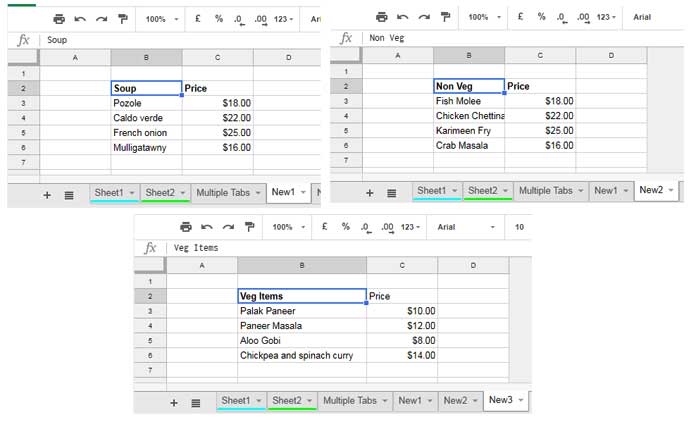Open the New3 tab arrow menu in the Veg Items spreadsheet
696x434 pixels.
(x=521, y=400)
